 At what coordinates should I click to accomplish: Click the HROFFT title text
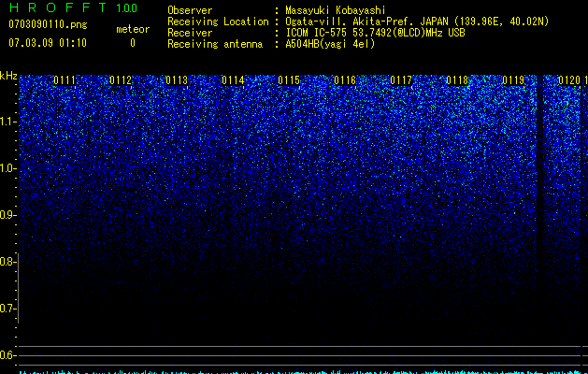click(59, 7)
